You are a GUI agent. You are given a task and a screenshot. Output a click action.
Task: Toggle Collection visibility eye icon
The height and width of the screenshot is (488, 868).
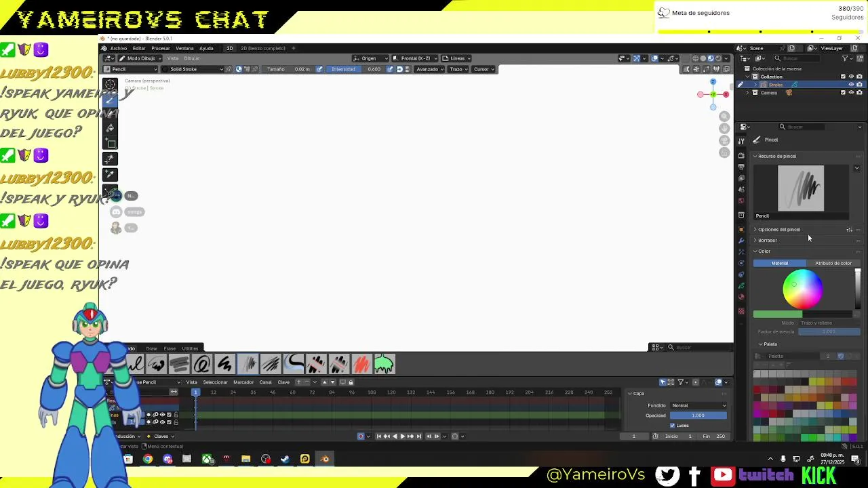click(x=851, y=77)
